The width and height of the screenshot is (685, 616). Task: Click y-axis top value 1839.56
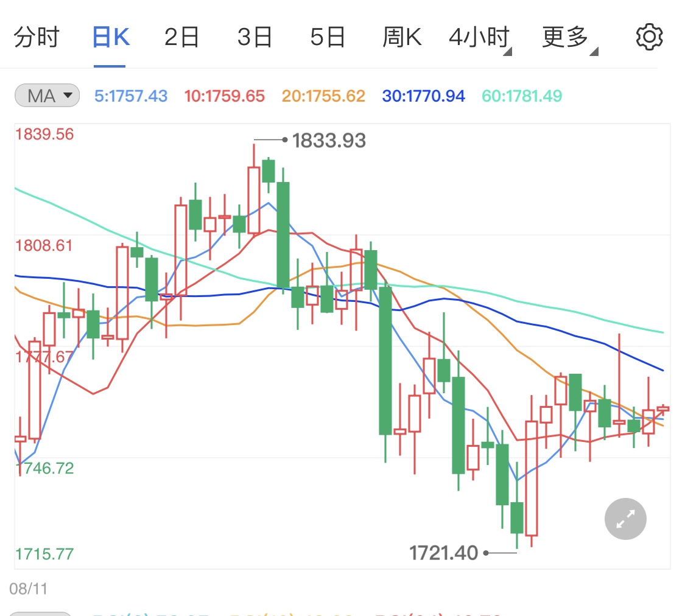pyautogui.click(x=44, y=134)
